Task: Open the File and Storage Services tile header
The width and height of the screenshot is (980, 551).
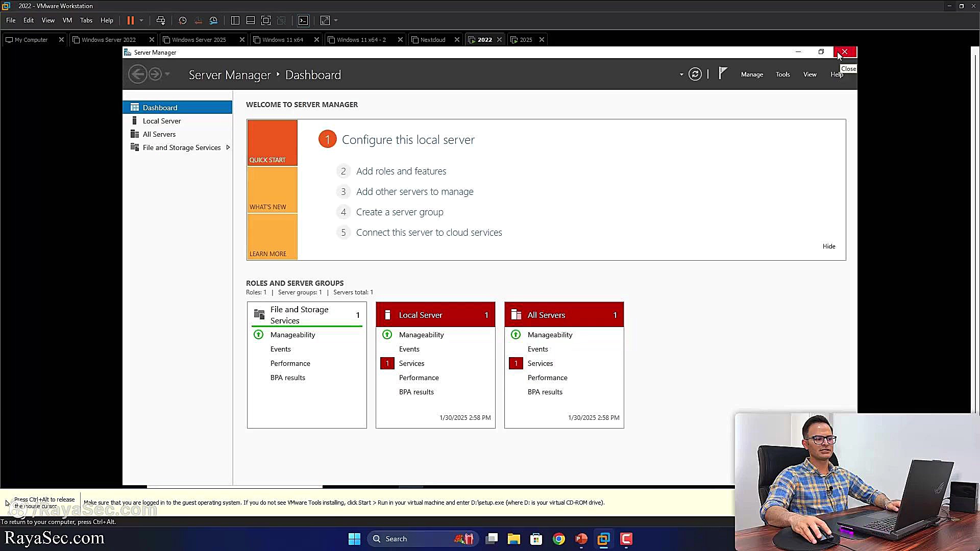Action: (x=307, y=315)
